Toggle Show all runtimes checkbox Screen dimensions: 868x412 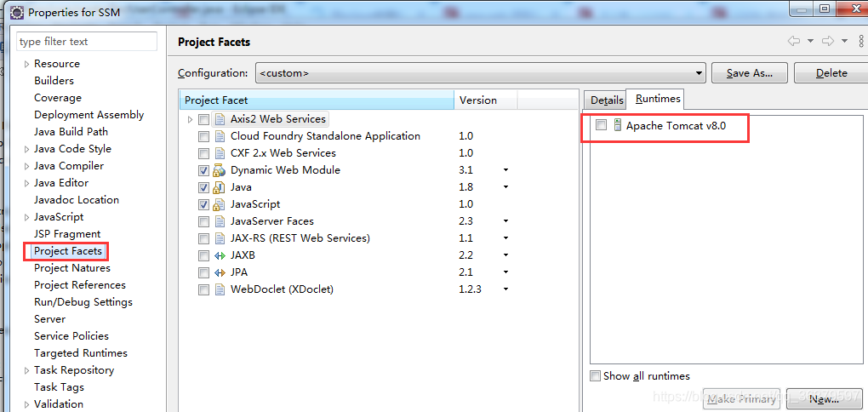tap(595, 376)
